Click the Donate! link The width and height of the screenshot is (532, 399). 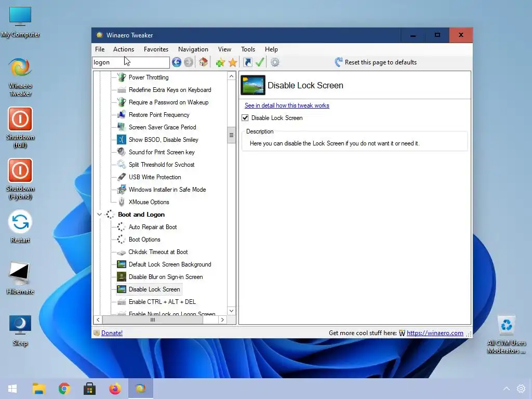point(112,333)
